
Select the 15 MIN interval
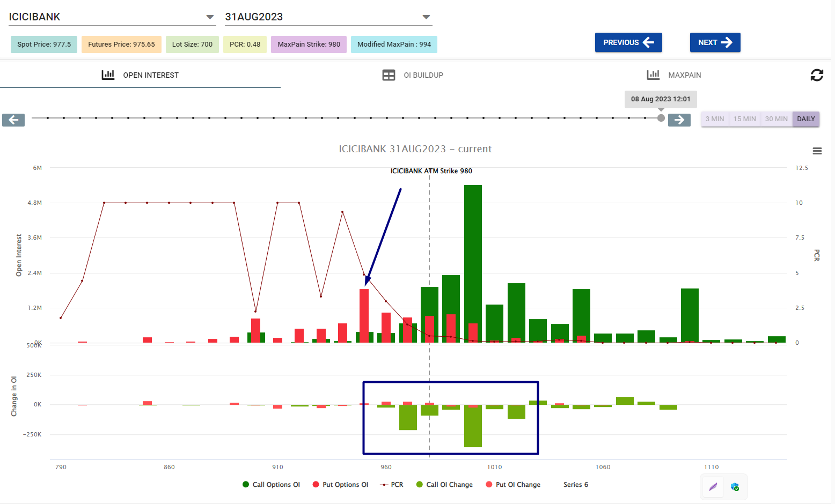745,119
